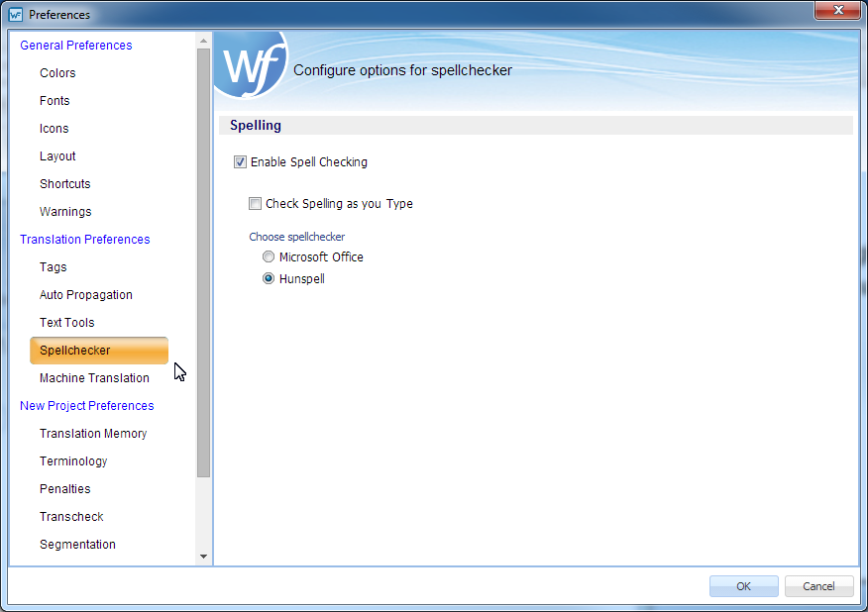The image size is (868, 612).
Task: Click the Wordfast icon in title bar
Action: click(16, 15)
